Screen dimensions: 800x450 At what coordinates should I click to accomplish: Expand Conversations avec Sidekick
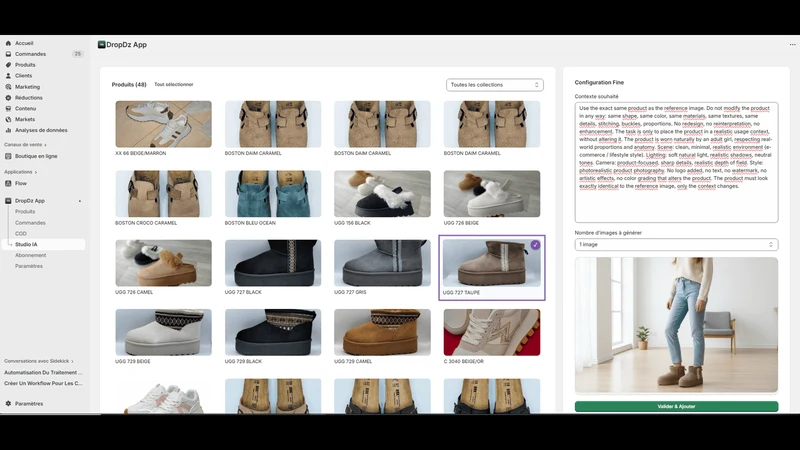tap(39, 361)
